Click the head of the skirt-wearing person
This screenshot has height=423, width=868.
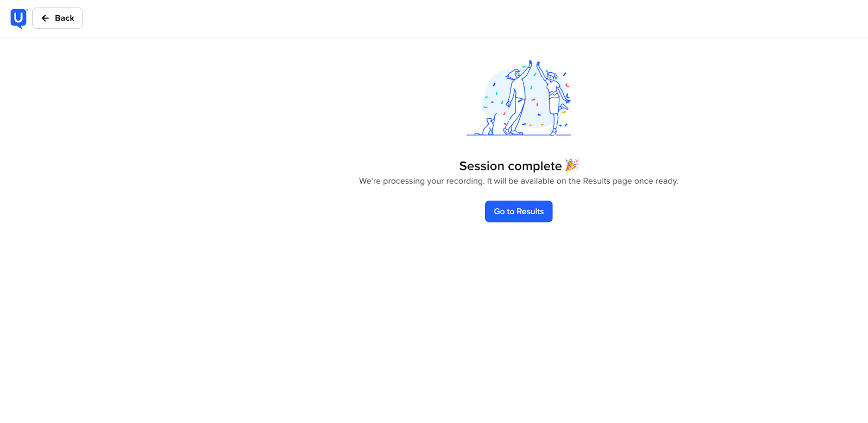pyautogui.click(x=552, y=76)
